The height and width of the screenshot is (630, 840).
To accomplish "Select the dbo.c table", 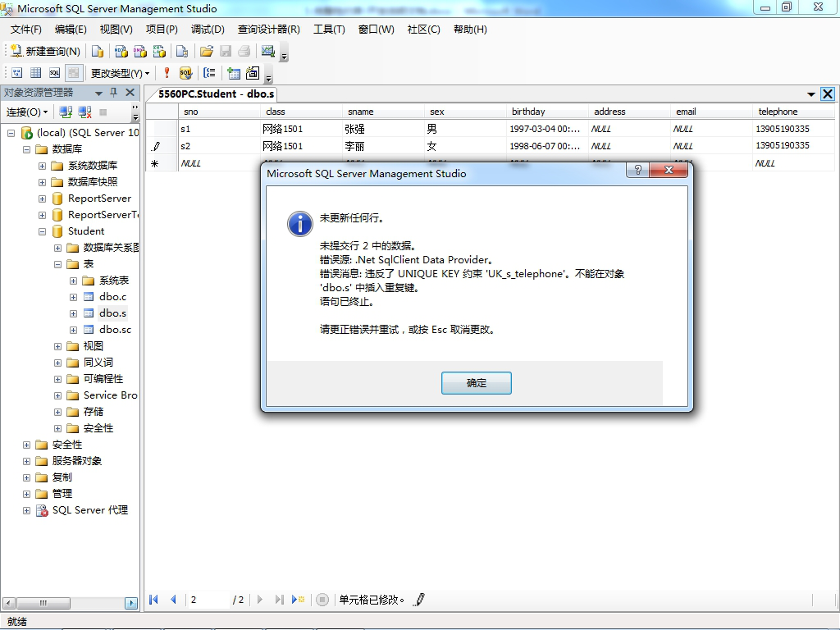I will point(112,296).
